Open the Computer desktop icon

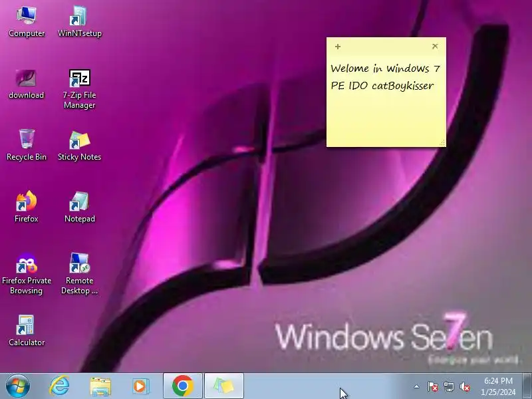(27, 22)
